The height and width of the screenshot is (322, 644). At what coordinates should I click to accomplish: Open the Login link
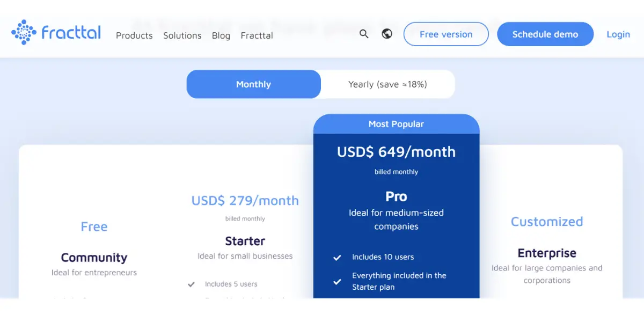[618, 34]
